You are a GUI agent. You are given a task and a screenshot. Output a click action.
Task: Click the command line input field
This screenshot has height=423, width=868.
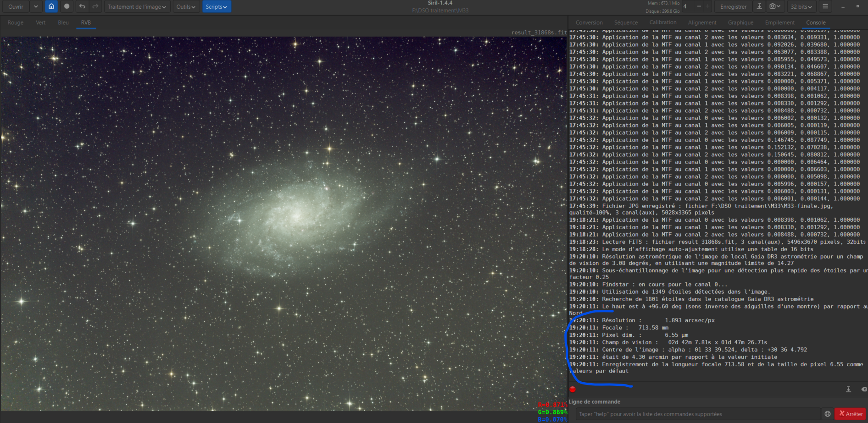coord(697,414)
